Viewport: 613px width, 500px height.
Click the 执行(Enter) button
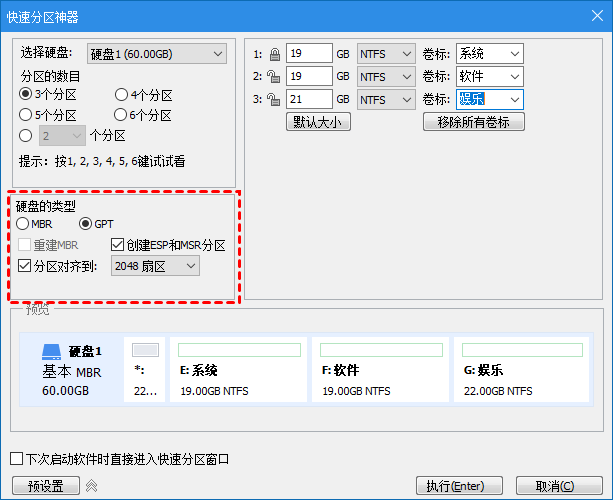coord(459,486)
